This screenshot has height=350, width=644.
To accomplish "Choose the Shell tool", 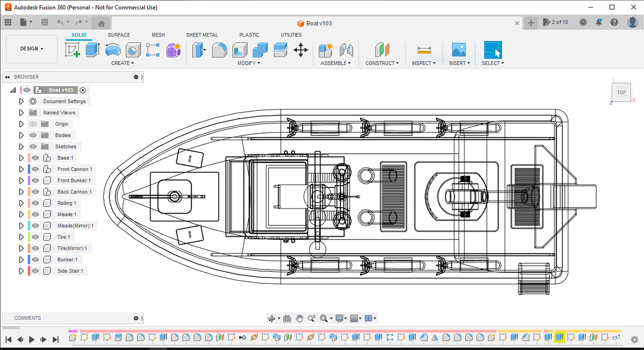I will coord(240,50).
